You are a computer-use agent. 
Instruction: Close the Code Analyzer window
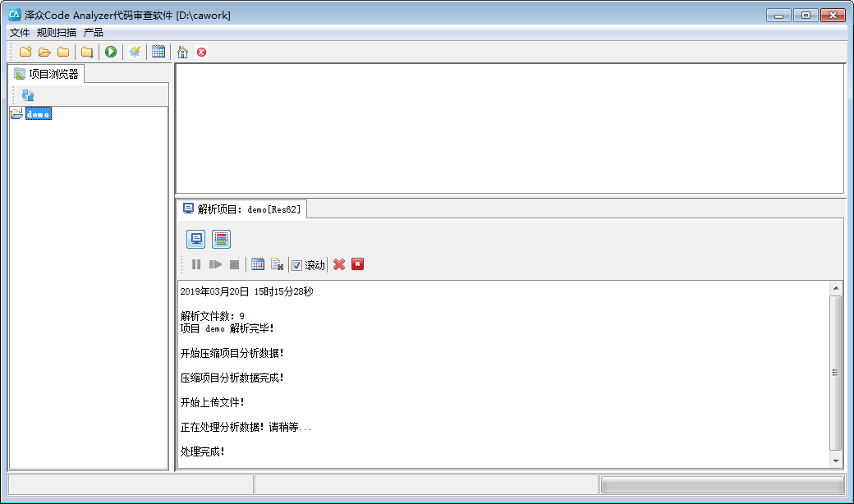click(x=833, y=16)
